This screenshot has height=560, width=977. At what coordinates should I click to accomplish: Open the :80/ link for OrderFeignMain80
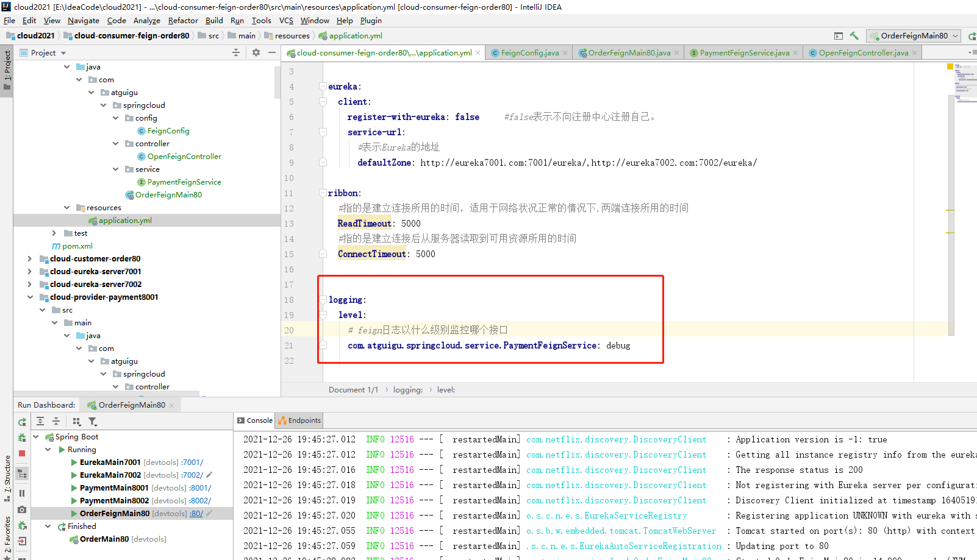[x=196, y=514]
